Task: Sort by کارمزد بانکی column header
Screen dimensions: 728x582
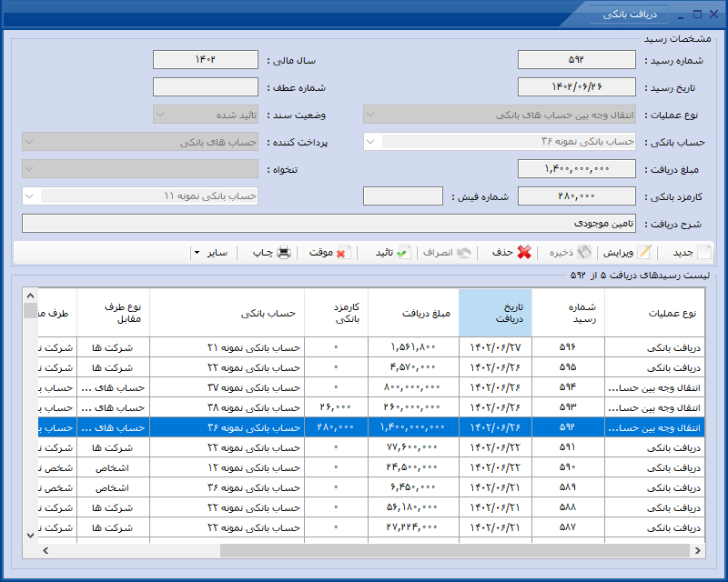Action: pyautogui.click(x=337, y=313)
